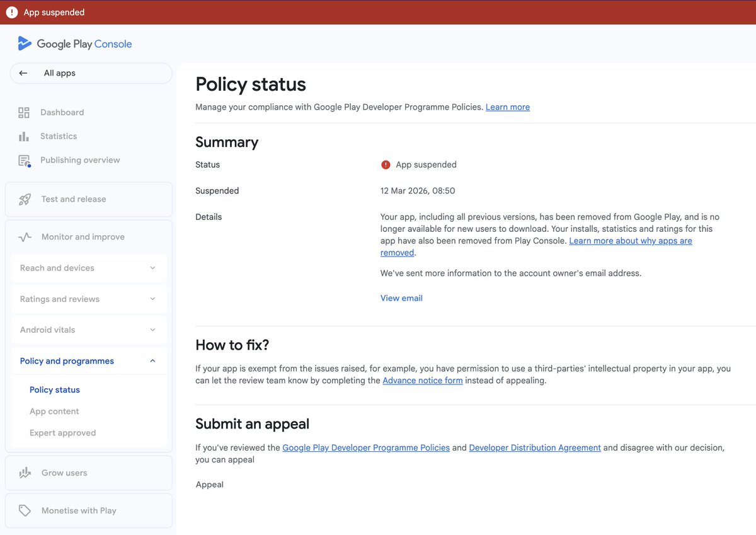Open App content in the sidebar
The width and height of the screenshot is (756, 535).
(54, 411)
